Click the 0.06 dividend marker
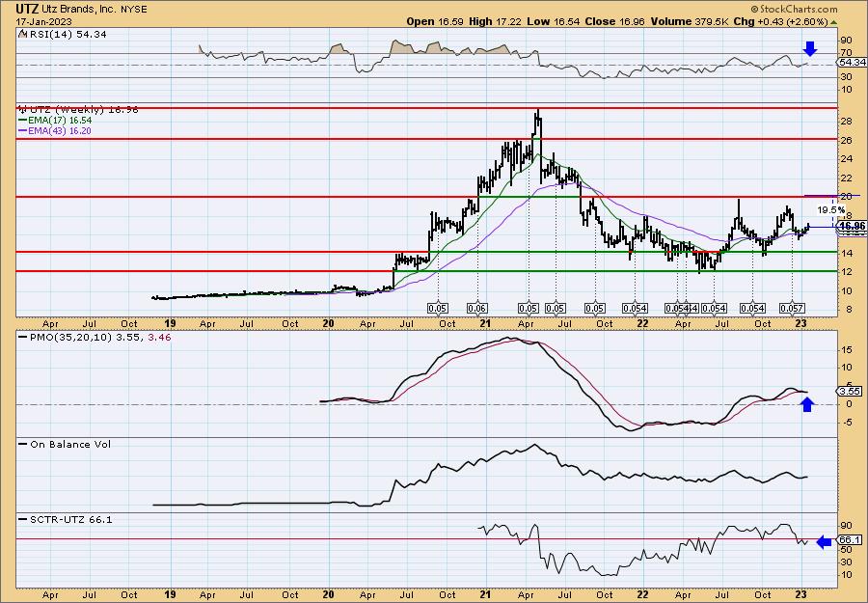The height and width of the screenshot is (603, 868). tap(477, 309)
